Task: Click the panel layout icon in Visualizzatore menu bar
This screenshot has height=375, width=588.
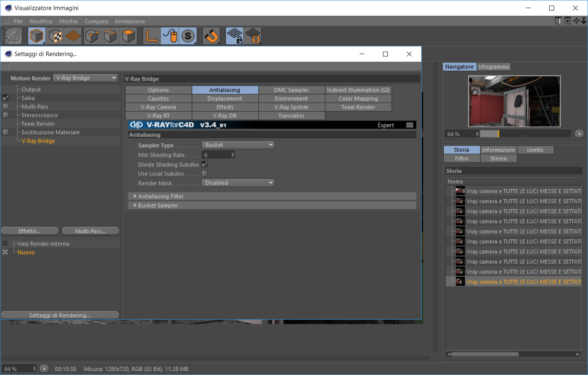Action: [558, 21]
